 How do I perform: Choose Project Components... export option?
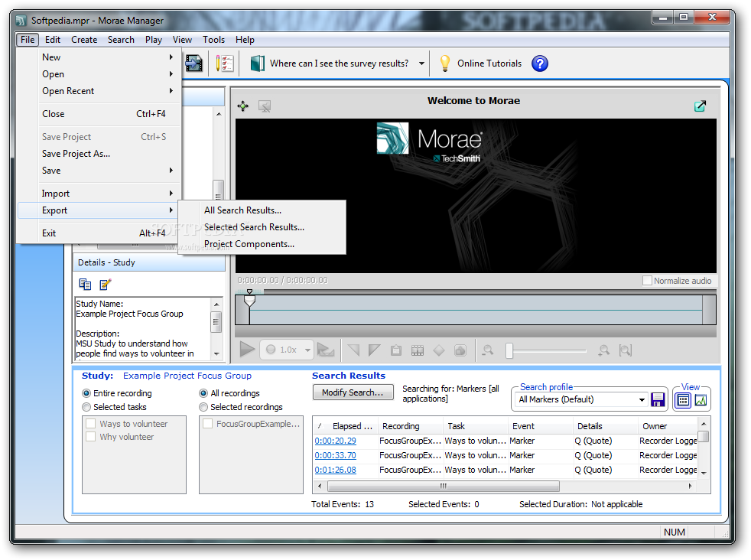tap(262, 244)
